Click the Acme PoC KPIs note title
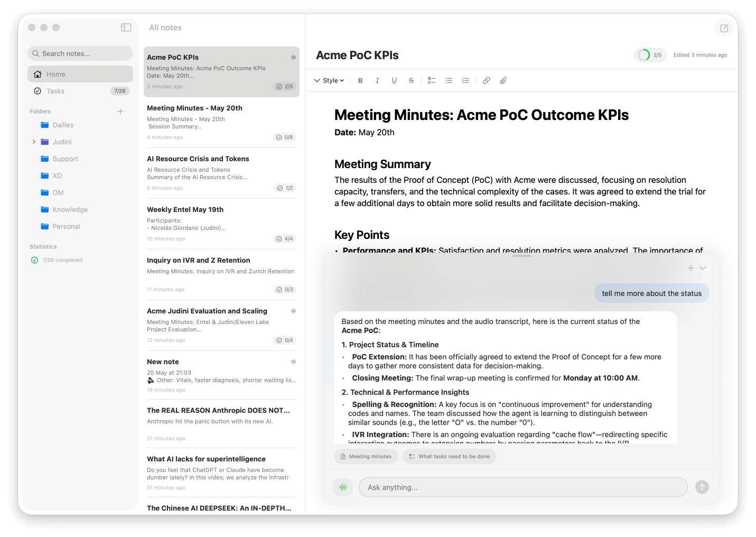 point(357,55)
